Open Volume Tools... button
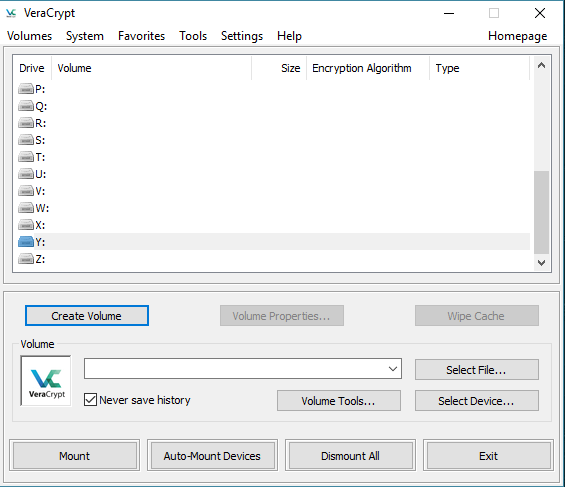Screen dimensions: 565x487 [339, 401]
